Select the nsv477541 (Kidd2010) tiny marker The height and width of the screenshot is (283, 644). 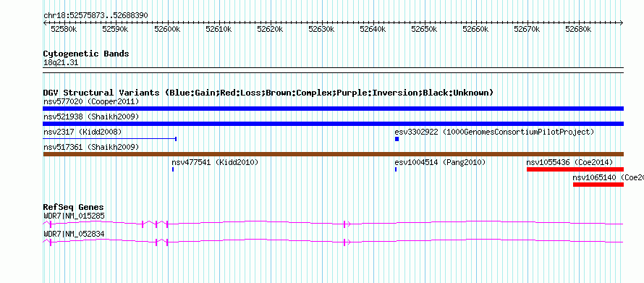(173, 169)
